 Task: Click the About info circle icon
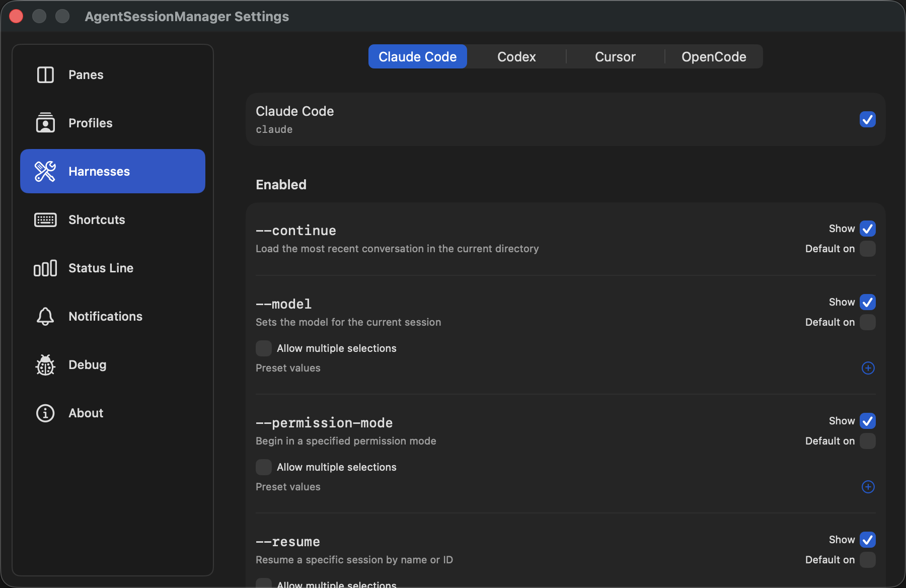pyautogui.click(x=45, y=413)
